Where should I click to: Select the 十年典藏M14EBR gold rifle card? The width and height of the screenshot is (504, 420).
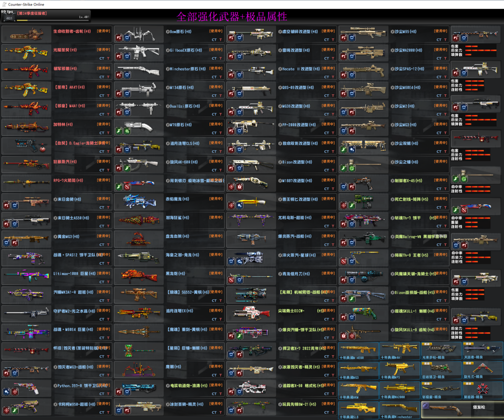358,351
